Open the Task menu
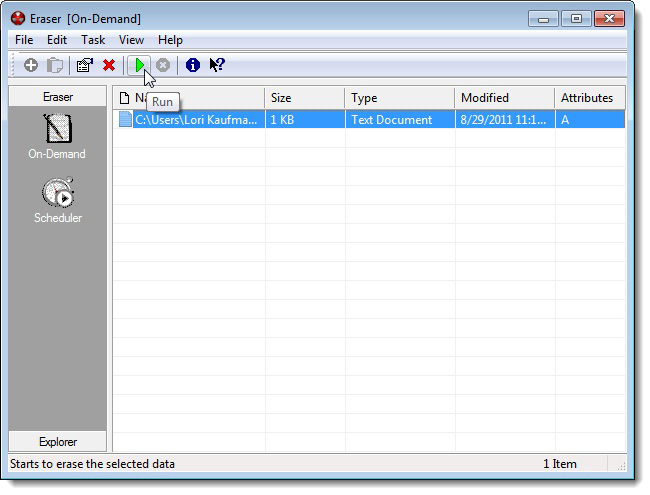Viewport: 650px width, 495px height. tap(93, 40)
